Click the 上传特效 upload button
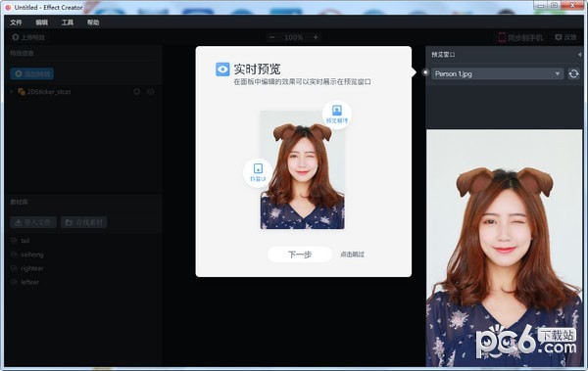 point(28,37)
